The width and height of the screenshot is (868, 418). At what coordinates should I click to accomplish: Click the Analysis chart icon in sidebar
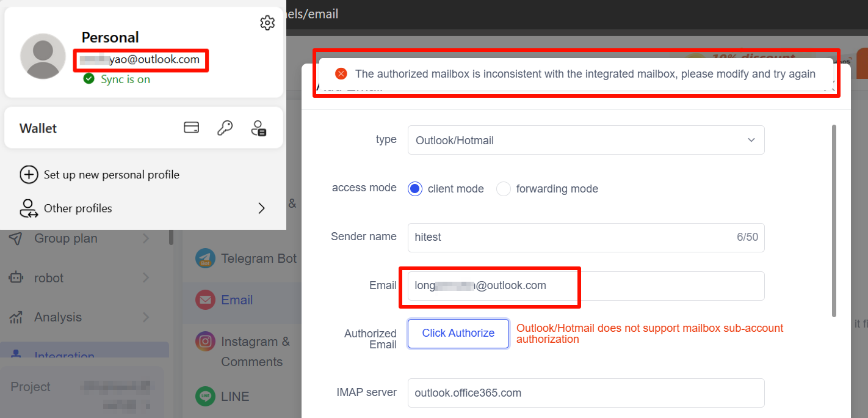click(35, 317)
